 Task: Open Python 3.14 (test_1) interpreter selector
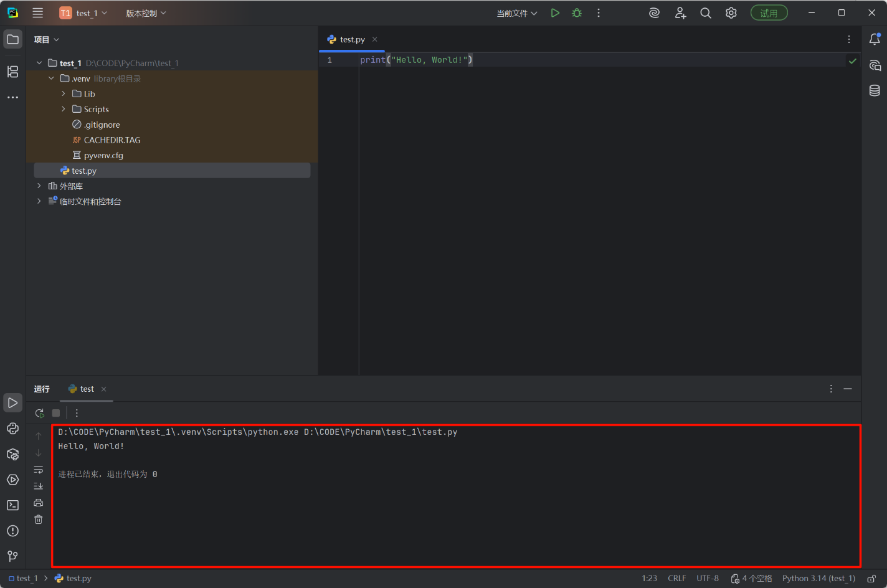point(819,579)
